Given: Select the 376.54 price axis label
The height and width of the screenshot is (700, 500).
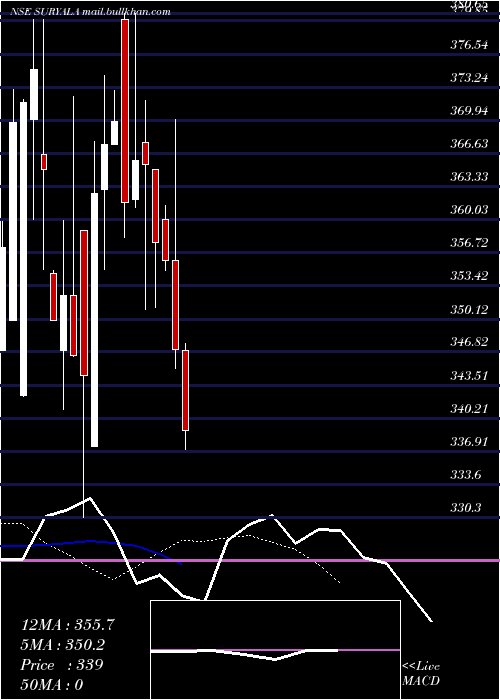Looking at the screenshot, I should tap(469, 45).
